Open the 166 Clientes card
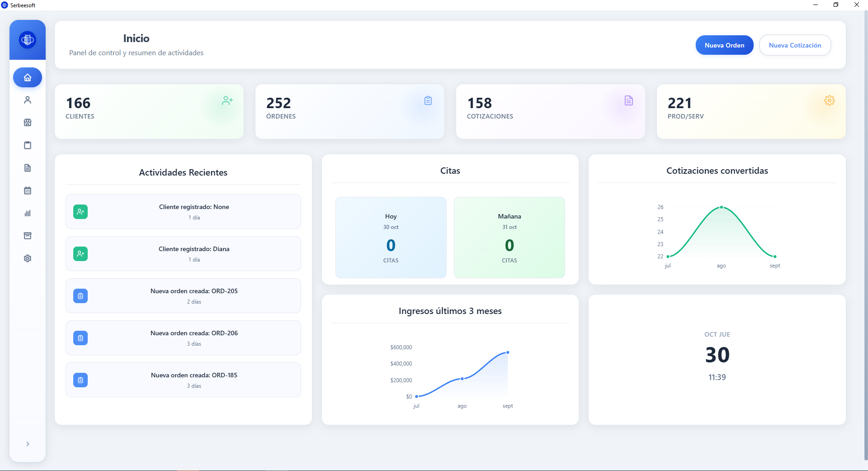 point(149,111)
